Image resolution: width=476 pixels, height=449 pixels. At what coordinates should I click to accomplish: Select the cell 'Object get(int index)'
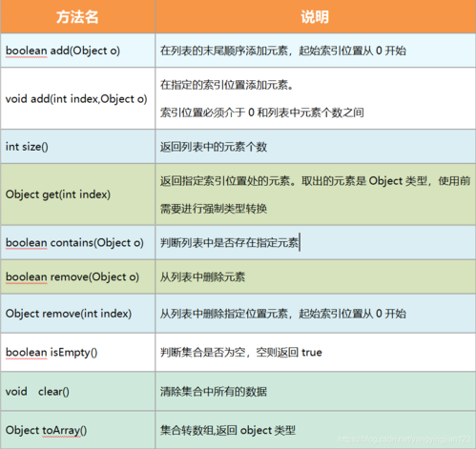pyautogui.click(x=78, y=194)
